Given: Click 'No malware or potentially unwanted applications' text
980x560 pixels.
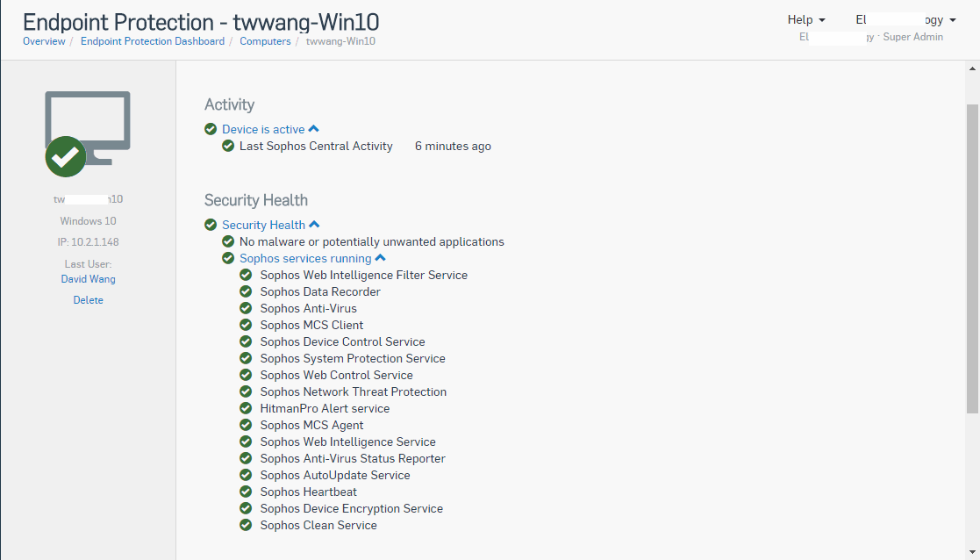Looking at the screenshot, I should 372,242.
